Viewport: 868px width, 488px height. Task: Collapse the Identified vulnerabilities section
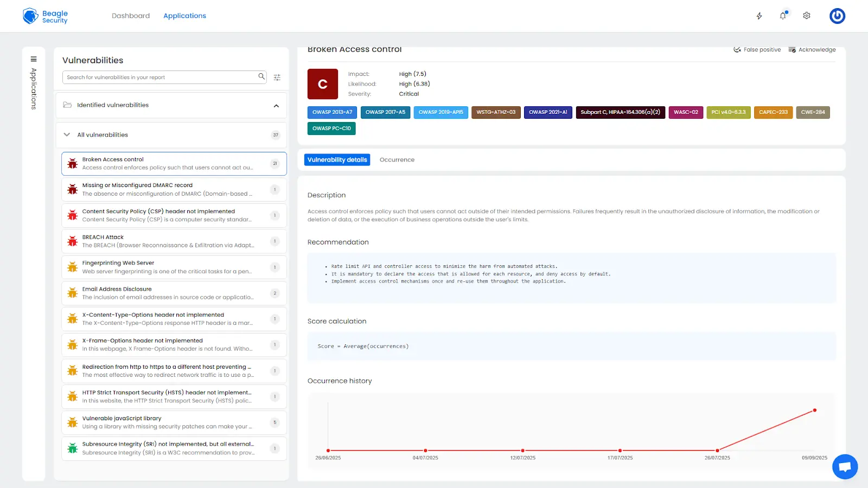click(x=277, y=105)
